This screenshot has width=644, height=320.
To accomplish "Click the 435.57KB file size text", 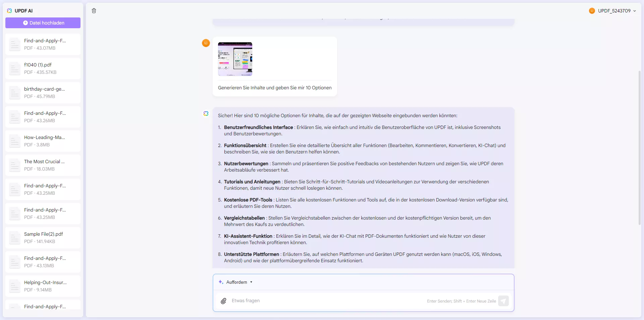I will coord(47,72).
